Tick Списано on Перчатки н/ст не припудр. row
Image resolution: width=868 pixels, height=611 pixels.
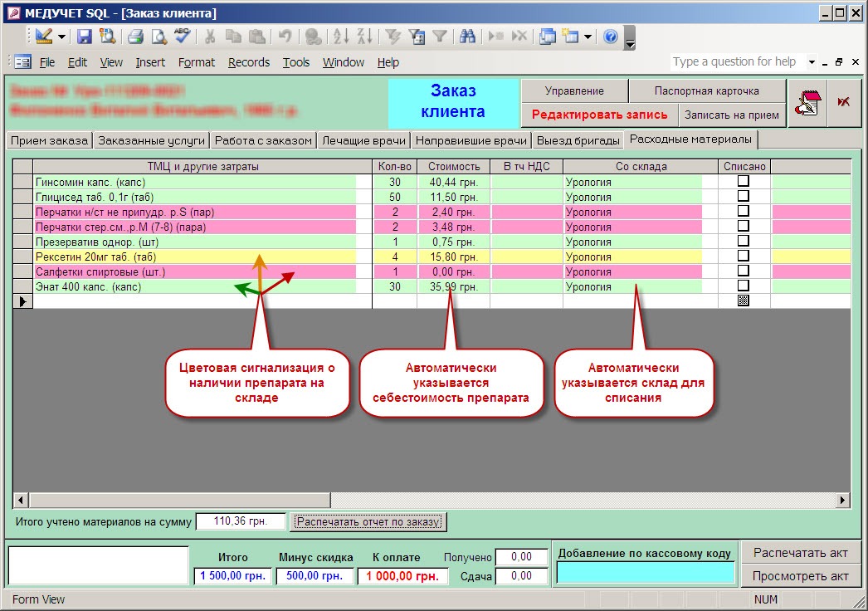pyautogui.click(x=744, y=211)
